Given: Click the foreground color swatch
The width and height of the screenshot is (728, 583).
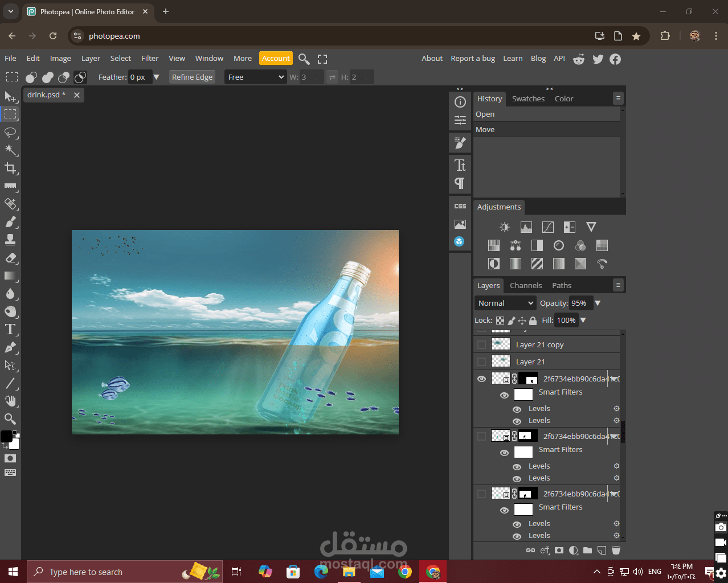Looking at the screenshot, I should 6,436.
